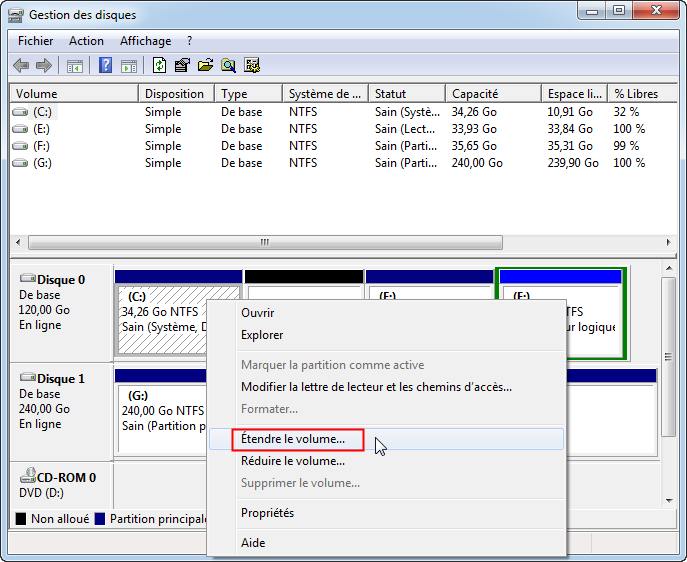Click the DVD (D:) label under CD-ROM 0

point(41,493)
